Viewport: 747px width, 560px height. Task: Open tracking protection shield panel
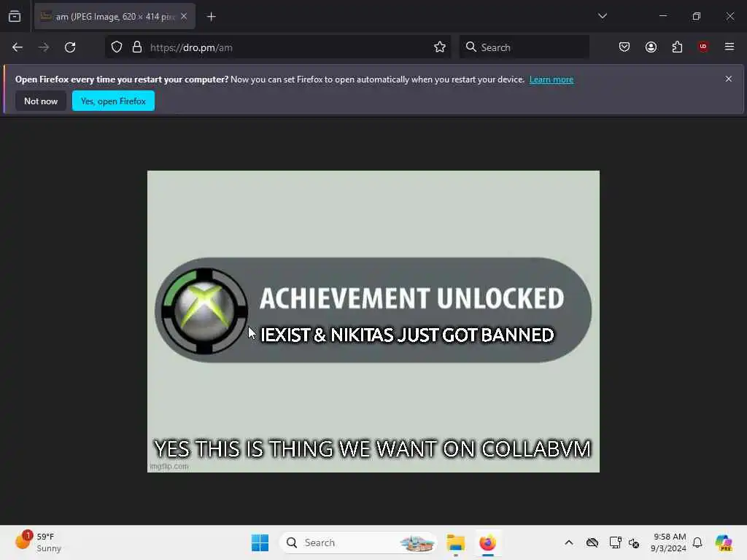(x=117, y=47)
